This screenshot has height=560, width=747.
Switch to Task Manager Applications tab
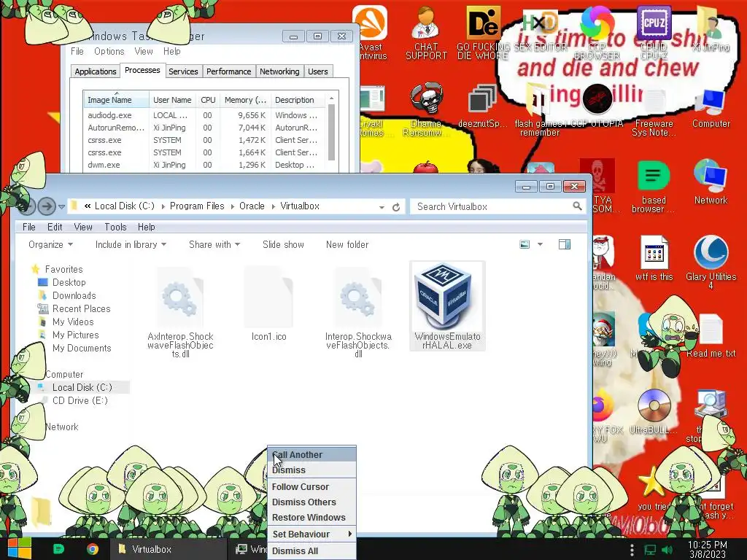pyautogui.click(x=96, y=71)
